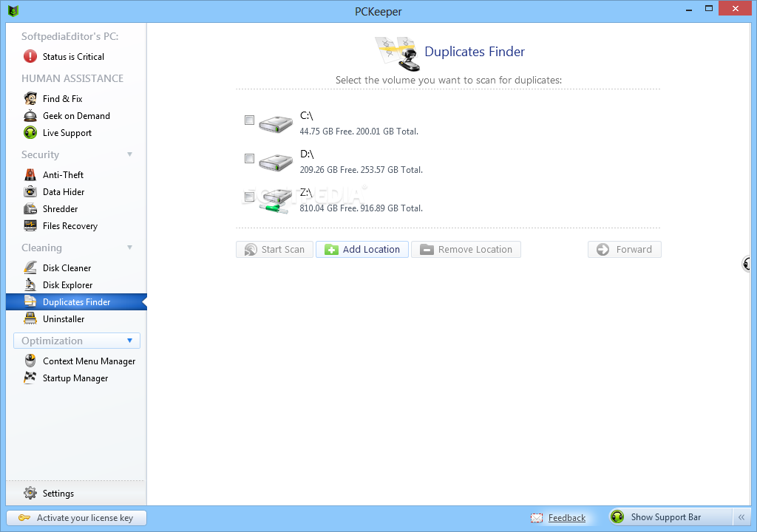
Task: Collapse the Cleaning section arrow
Action: click(x=129, y=248)
